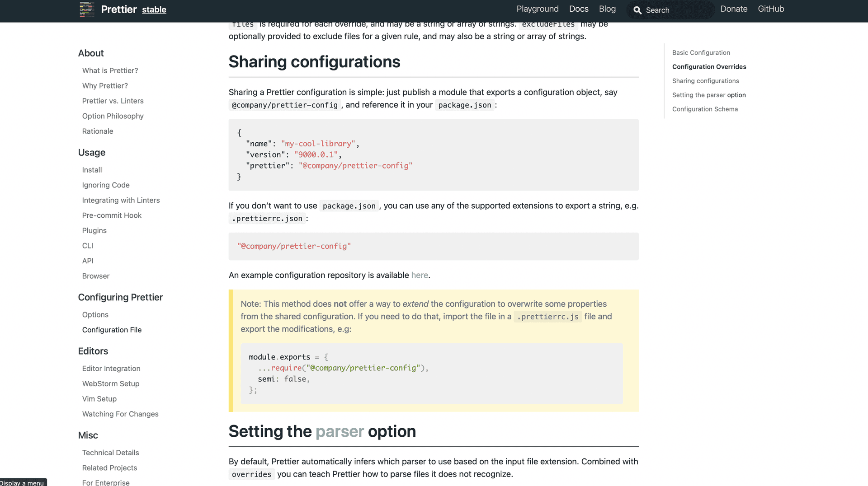Viewport: 868px width, 486px height.
Task: Click the @company/prettier-config inline code in paragraph
Action: pyautogui.click(x=285, y=105)
